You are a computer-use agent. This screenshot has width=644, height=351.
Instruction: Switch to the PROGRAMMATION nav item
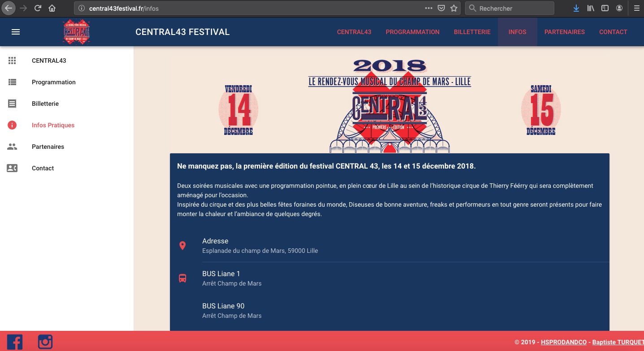click(413, 32)
